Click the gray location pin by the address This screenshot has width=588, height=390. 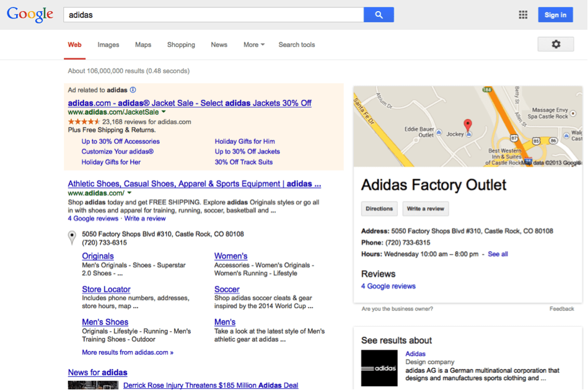(x=72, y=237)
